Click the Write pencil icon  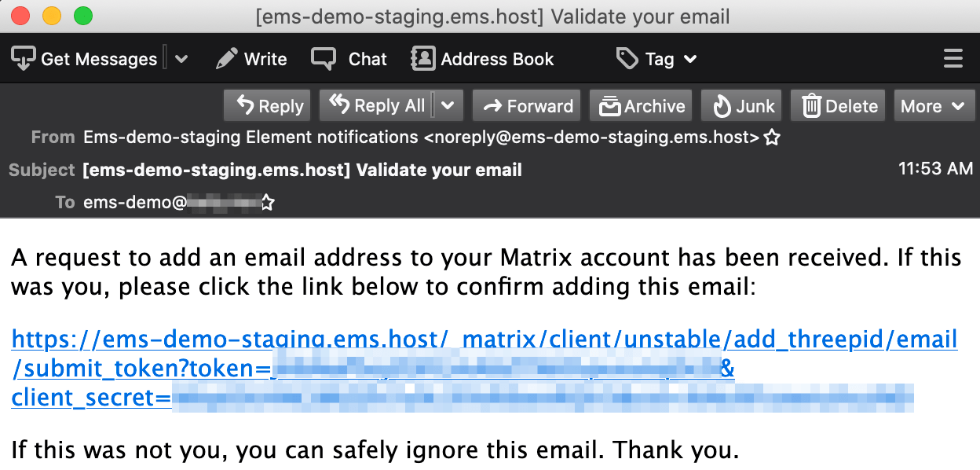227,59
